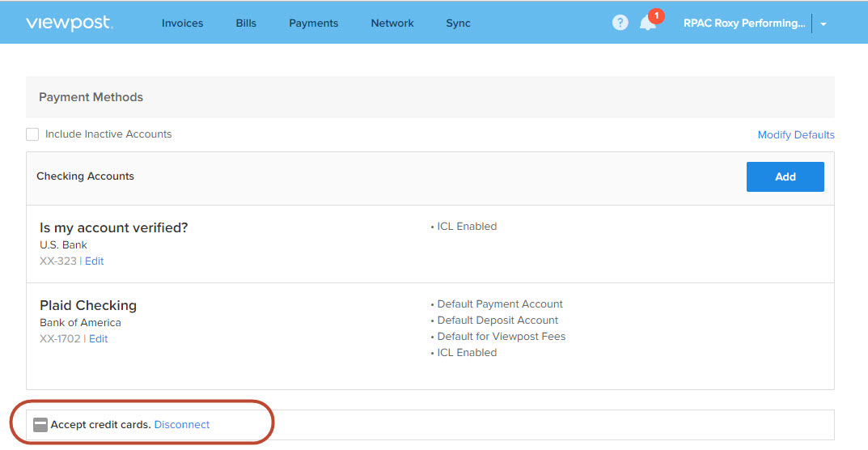Expand the account dropdown arrow
This screenshot has width=868, height=450.
pyautogui.click(x=824, y=23)
